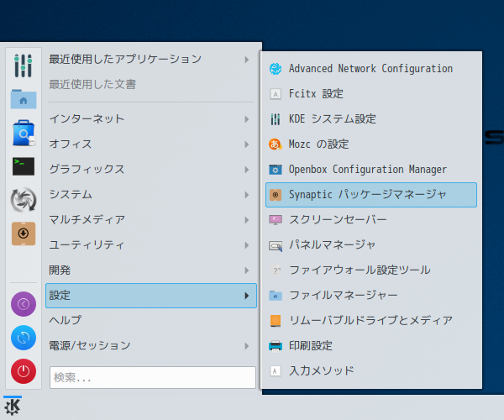Click the ファイルマネージャー folder icon

pyautogui.click(x=276, y=296)
